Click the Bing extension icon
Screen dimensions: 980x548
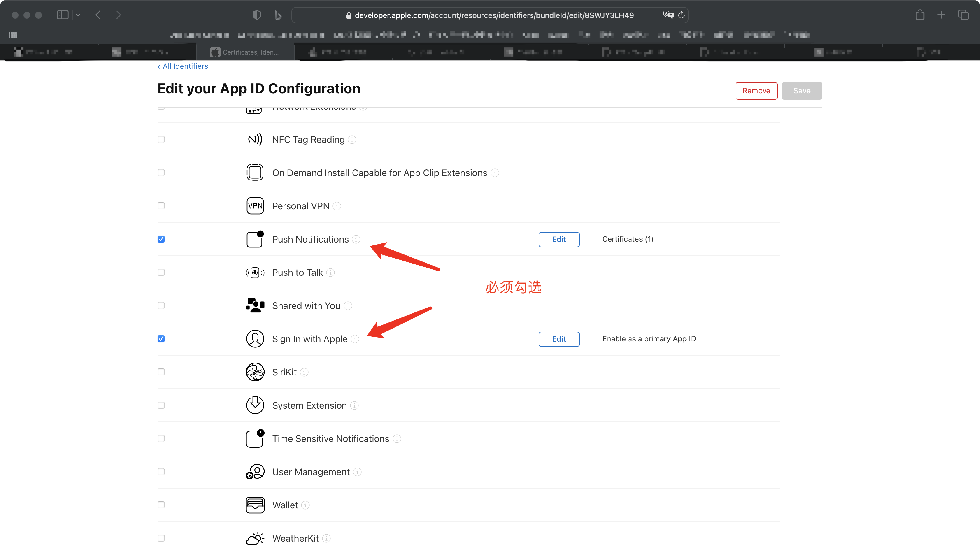278,15
